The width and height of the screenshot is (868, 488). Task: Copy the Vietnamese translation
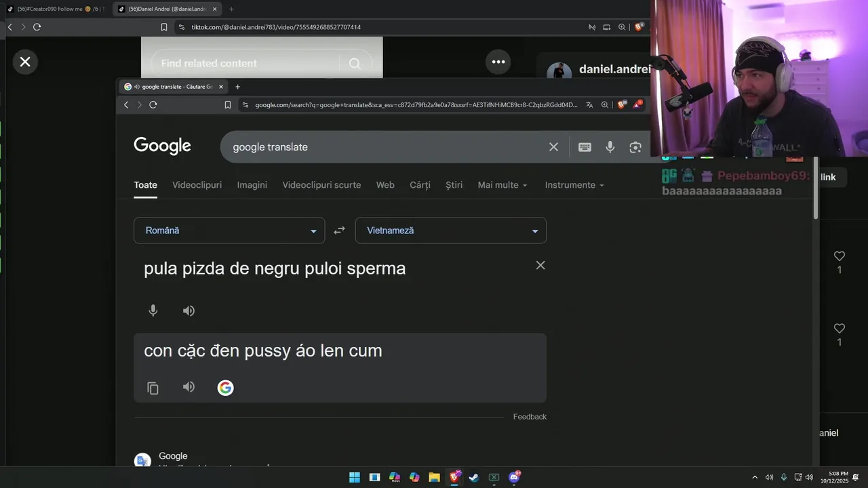coord(153,388)
